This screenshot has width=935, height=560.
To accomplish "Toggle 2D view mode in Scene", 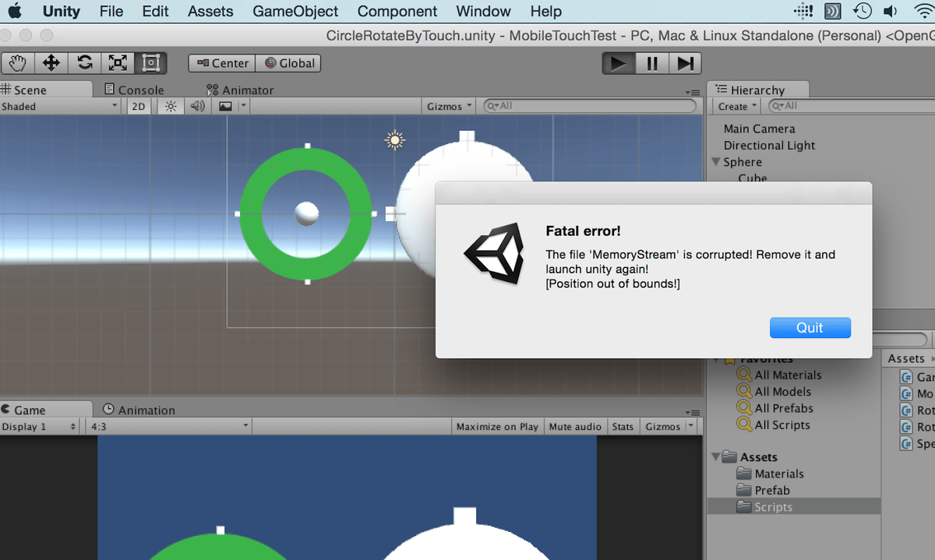I will coord(139,107).
